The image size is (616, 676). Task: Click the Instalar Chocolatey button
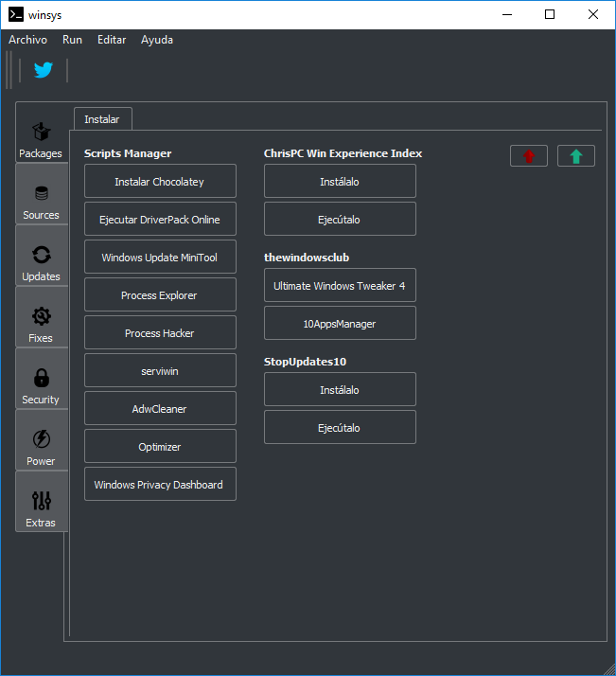tap(160, 182)
